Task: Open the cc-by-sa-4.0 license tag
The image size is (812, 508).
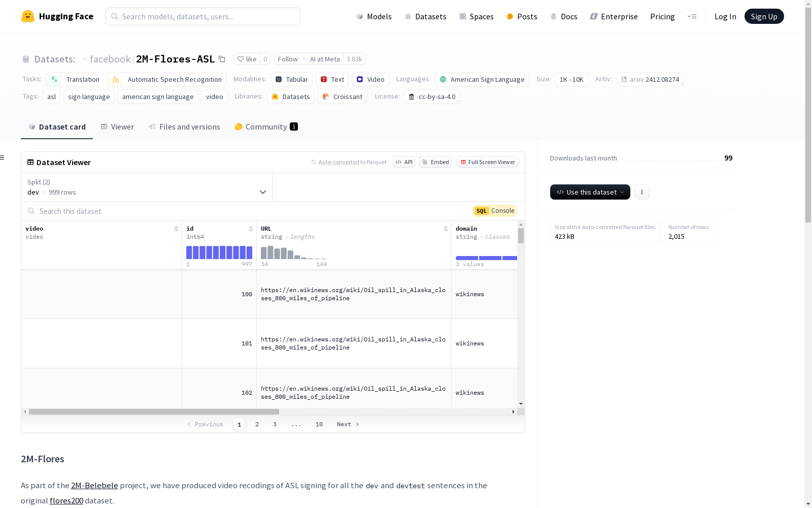Action: [x=432, y=97]
